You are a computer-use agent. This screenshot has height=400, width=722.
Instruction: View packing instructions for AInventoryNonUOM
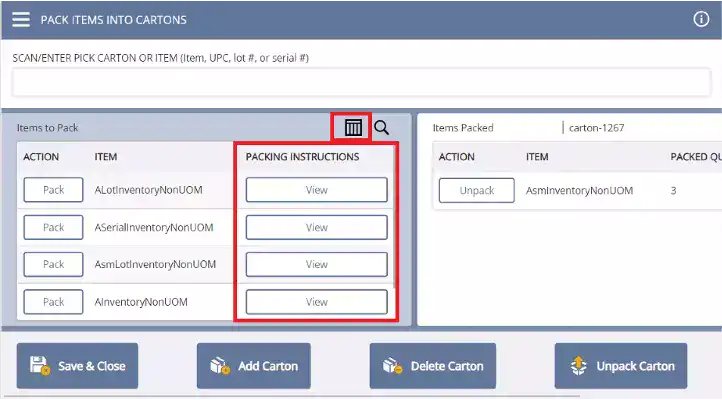click(316, 301)
